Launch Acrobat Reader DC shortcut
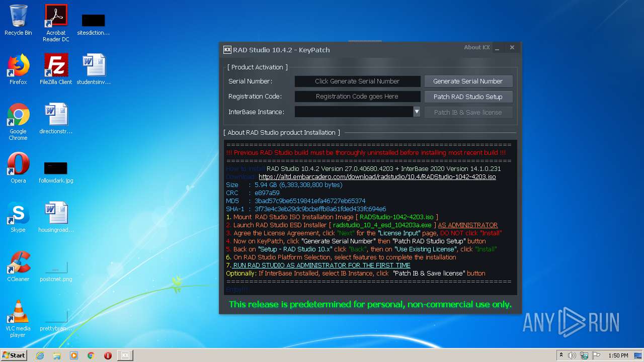Screen dimensions: 644x362 pyautogui.click(x=56, y=23)
